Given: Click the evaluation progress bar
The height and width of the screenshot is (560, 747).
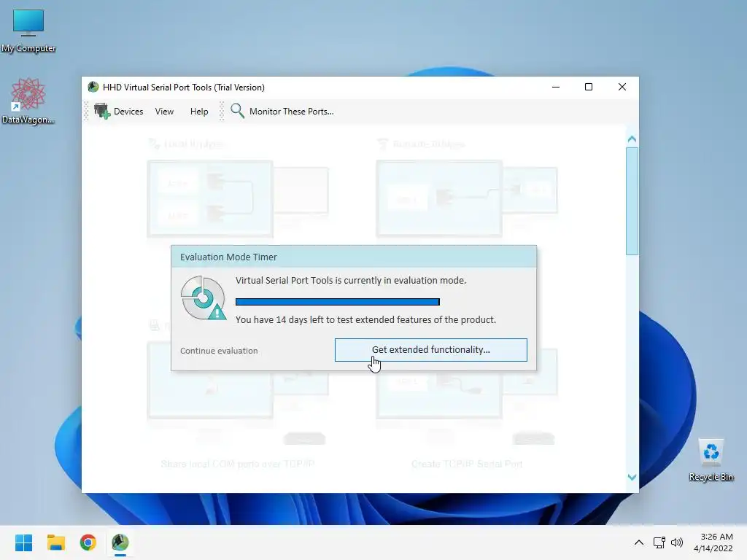Looking at the screenshot, I should [337, 301].
